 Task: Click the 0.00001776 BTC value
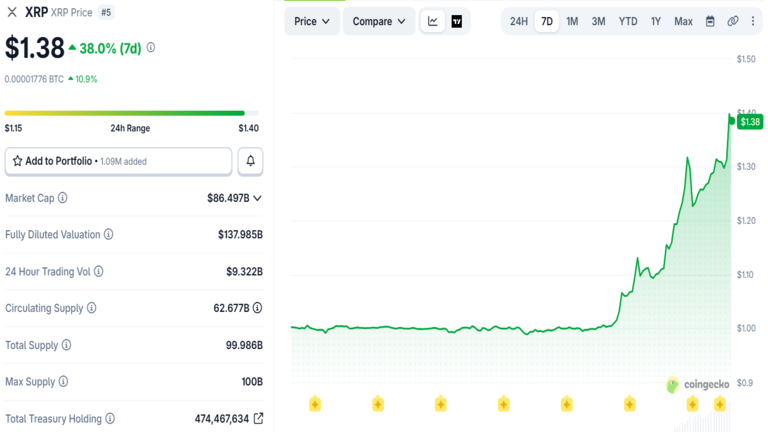tap(34, 79)
